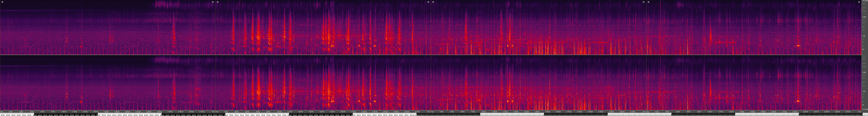Image resolution: width=868 pixels, height=116 pixels.
Task: Select the second clip's fade-in handle
Action: coord(218,2)
